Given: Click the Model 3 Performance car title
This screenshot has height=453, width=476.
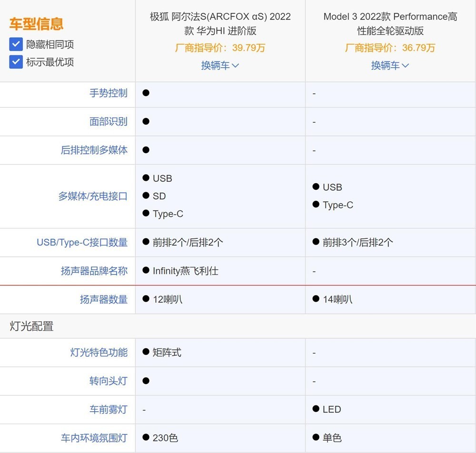Looking at the screenshot, I should 390,23.
